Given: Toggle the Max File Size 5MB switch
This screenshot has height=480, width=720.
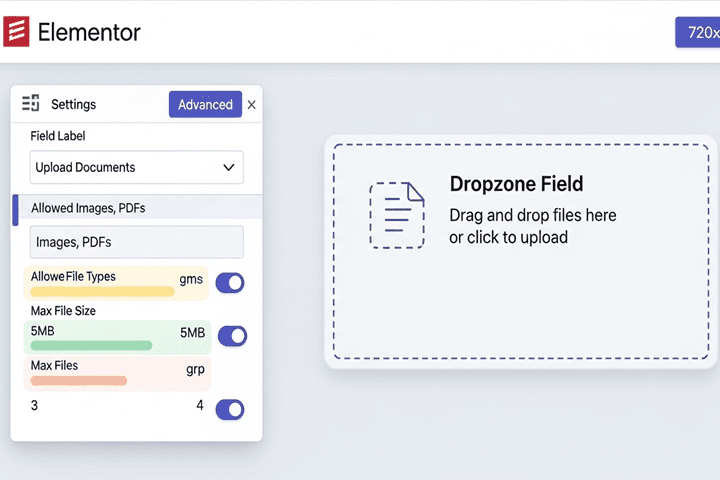Looking at the screenshot, I should [232, 336].
